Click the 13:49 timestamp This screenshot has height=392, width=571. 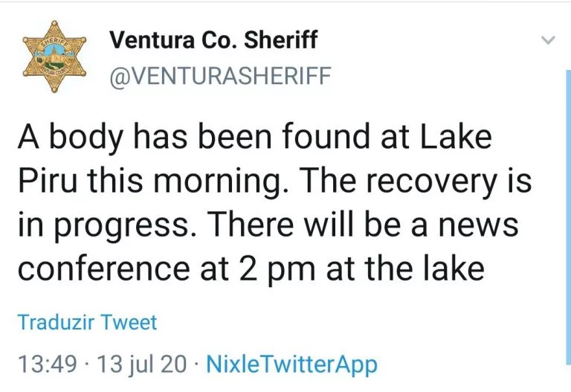[48, 364]
